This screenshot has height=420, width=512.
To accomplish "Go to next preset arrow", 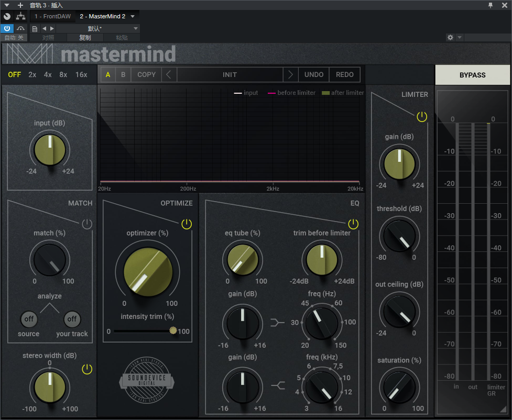I will [290, 75].
